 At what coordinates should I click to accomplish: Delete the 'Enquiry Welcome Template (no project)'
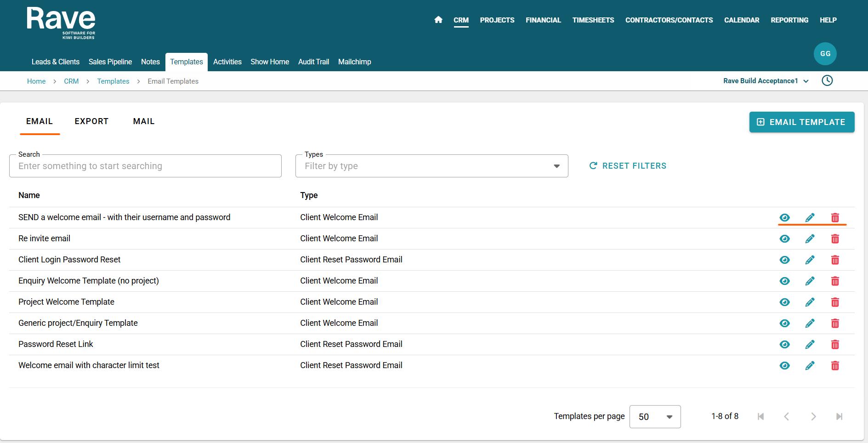click(835, 281)
